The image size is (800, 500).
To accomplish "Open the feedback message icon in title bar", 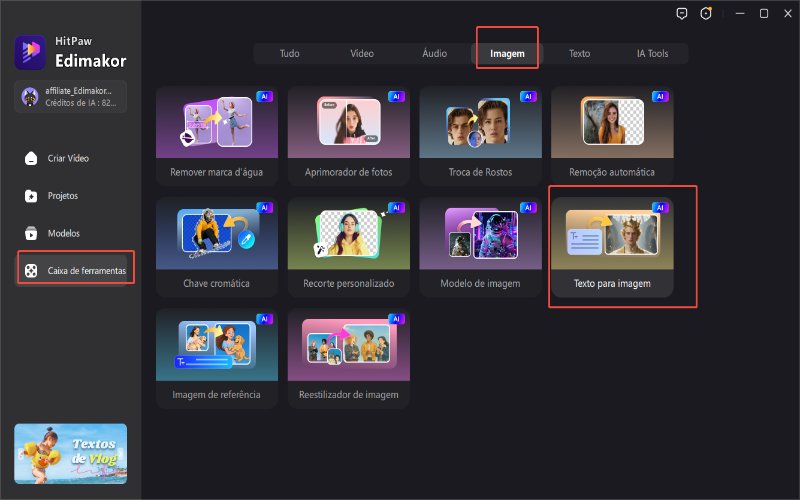I will (x=683, y=14).
